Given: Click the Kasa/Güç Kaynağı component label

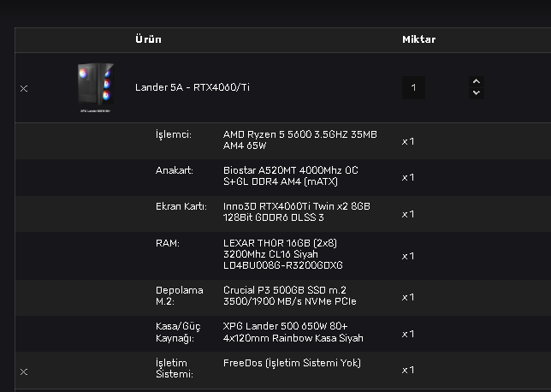Looking at the screenshot, I should (x=179, y=332).
